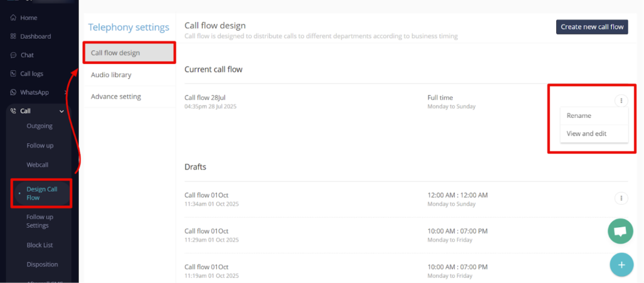Click Create new call flow button

[592, 27]
